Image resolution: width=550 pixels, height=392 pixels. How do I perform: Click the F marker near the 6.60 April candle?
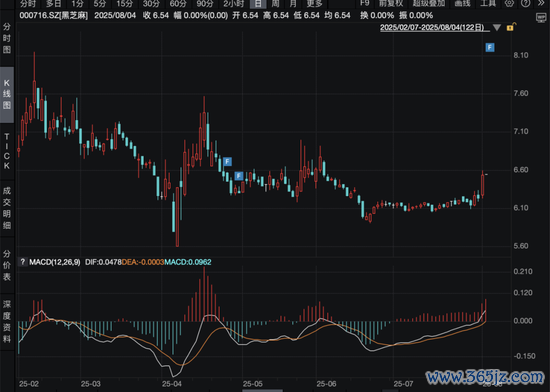[x=227, y=161]
